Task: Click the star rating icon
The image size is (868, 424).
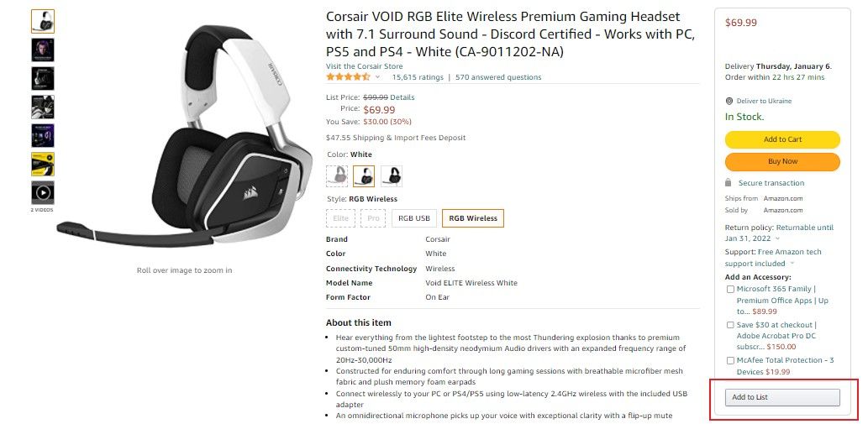Action: pos(348,77)
